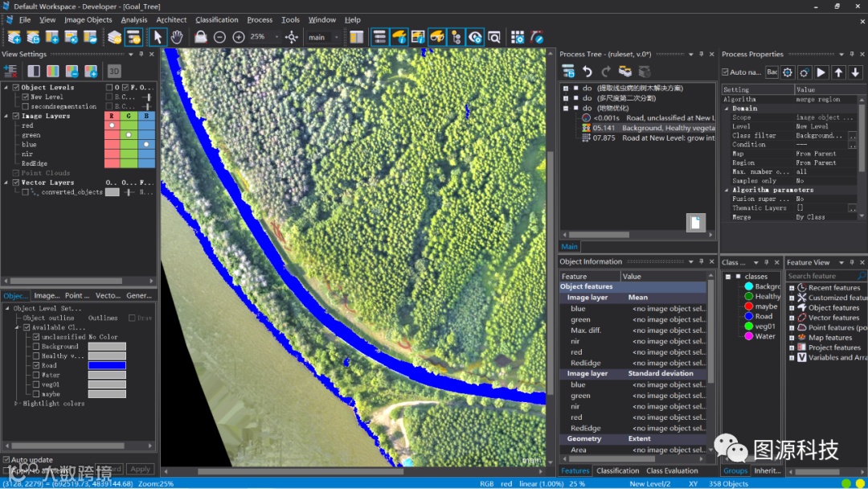Expand the first 'do' process node
868x489 pixels.
[x=566, y=88]
